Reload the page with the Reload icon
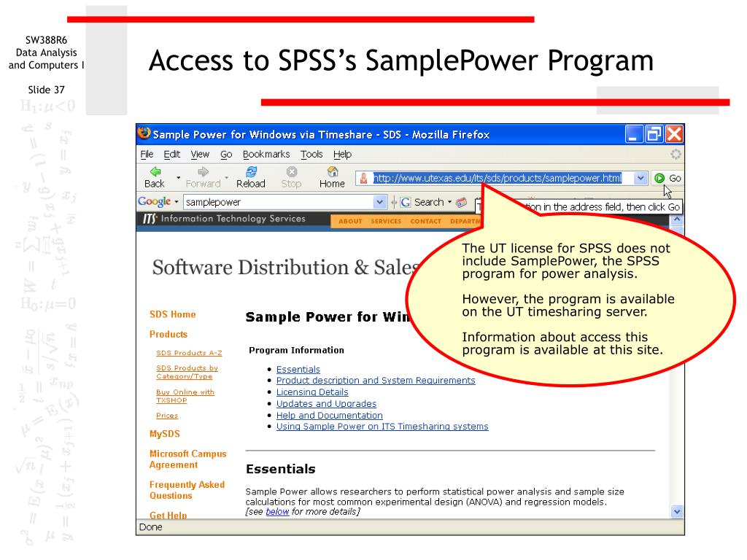This screenshot has width=747, height=560. [251, 171]
